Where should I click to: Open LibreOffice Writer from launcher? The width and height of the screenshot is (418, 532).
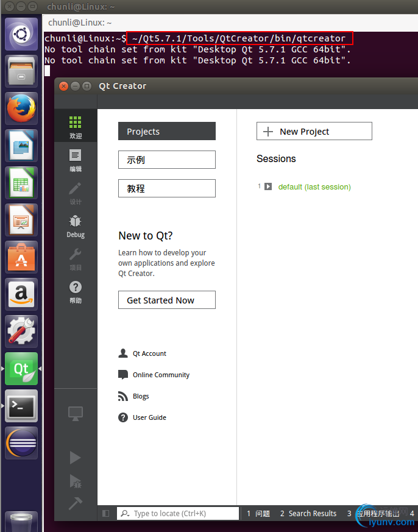(x=21, y=146)
